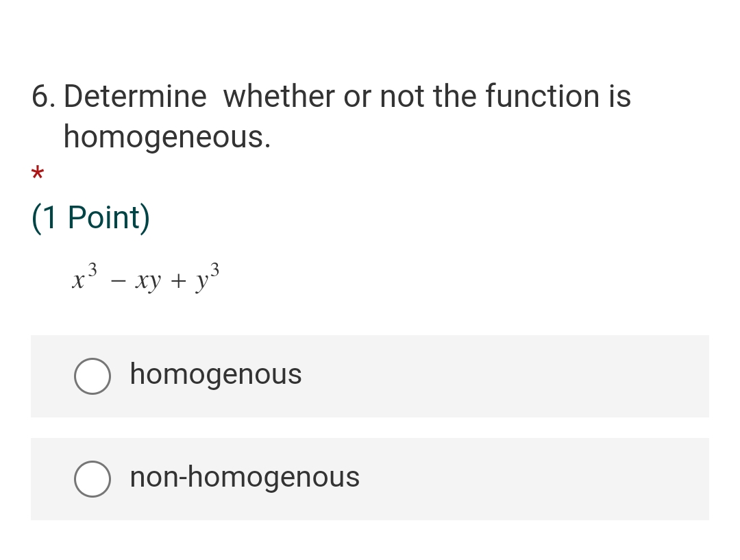Click the (1 Point) label
The image size is (740, 560).
90,217
